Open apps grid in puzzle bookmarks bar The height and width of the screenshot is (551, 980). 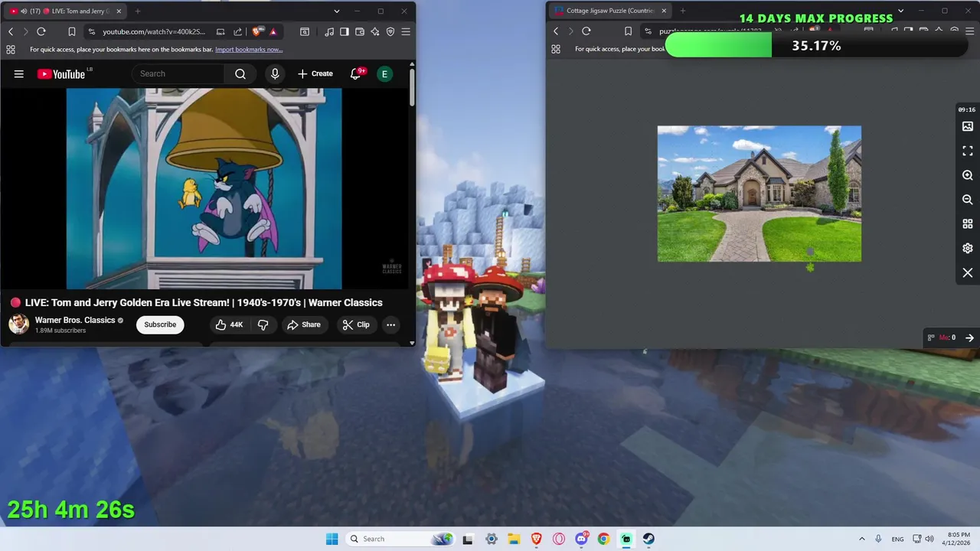(x=556, y=49)
